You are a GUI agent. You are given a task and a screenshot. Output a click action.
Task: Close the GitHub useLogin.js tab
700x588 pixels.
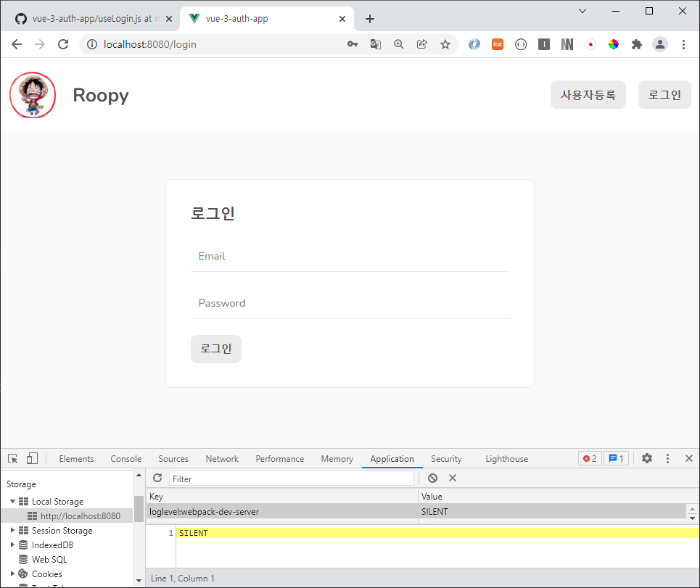tap(169, 19)
